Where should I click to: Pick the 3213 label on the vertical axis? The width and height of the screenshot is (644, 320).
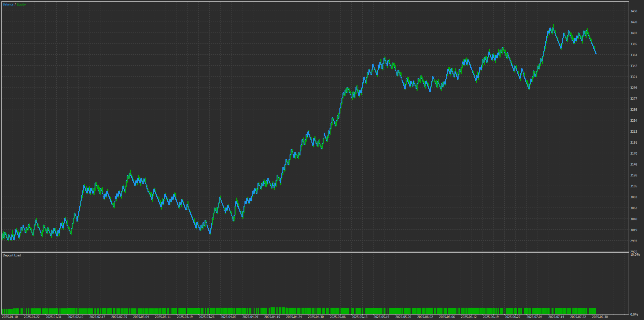pos(634,132)
